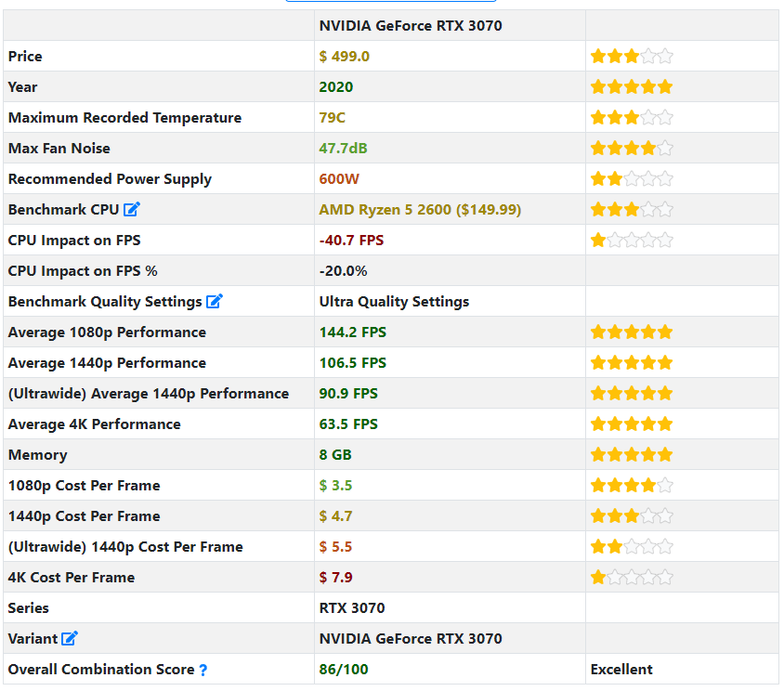Viewport: 784px width, 691px height.
Task: Select the $ 7.9 cost value
Action: (335, 577)
